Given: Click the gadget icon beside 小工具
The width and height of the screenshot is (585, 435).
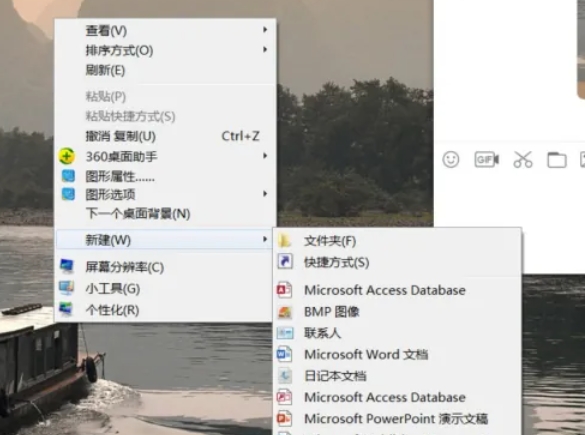Looking at the screenshot, I should pyautogui.click(x=66, y=288).
